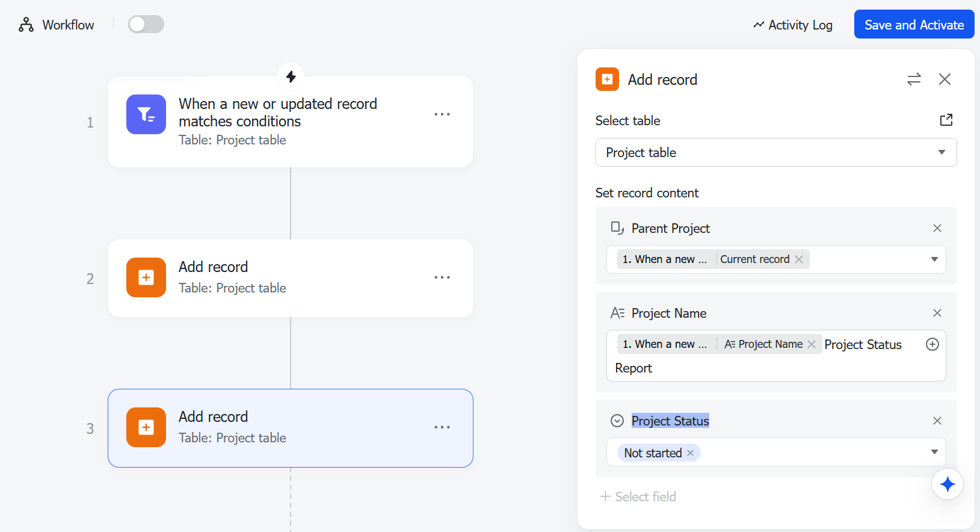Click the Parent Project field label
Screen dimensions: 980x532
(671, 228)
